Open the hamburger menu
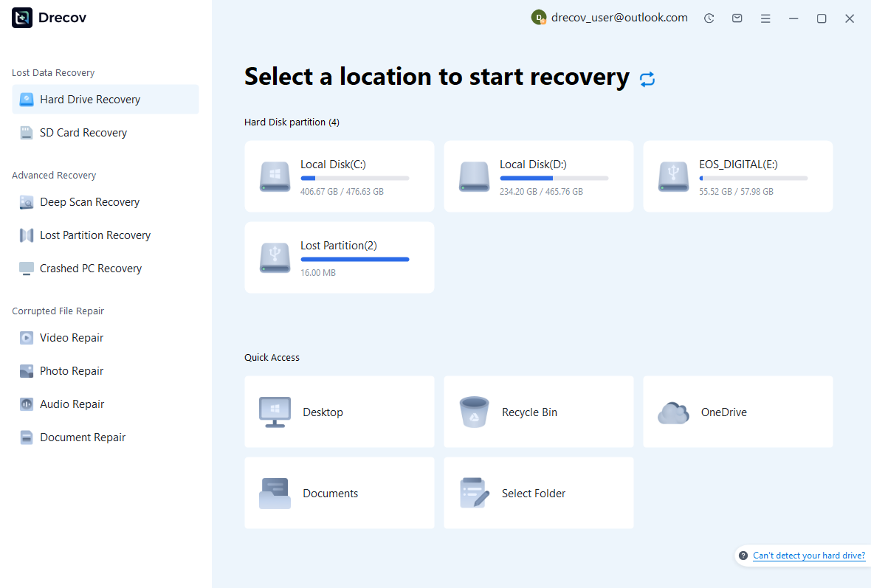871x588 pixels. click(765, 18)
